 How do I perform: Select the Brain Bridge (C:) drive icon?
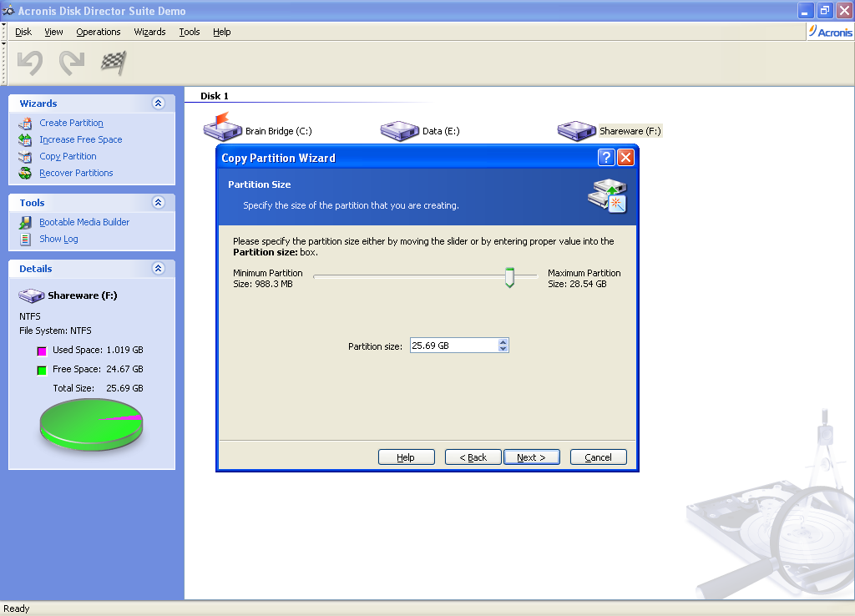(222, 128)
